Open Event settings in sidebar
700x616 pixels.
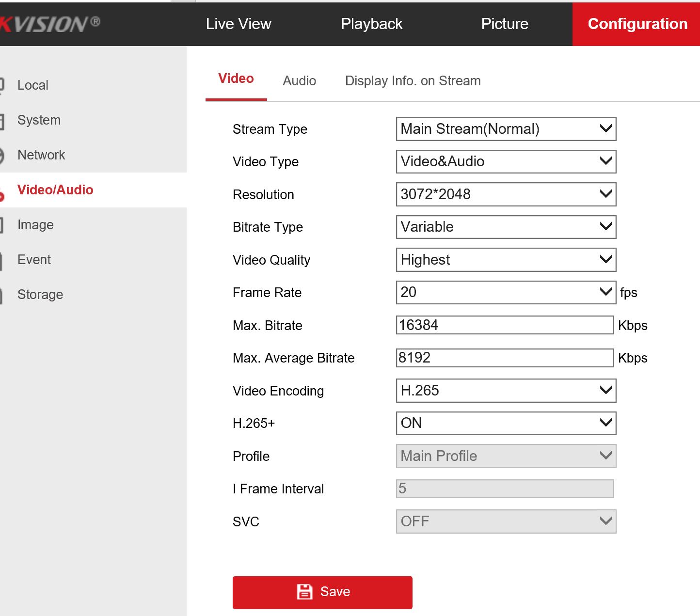click(x=34, y=260)
